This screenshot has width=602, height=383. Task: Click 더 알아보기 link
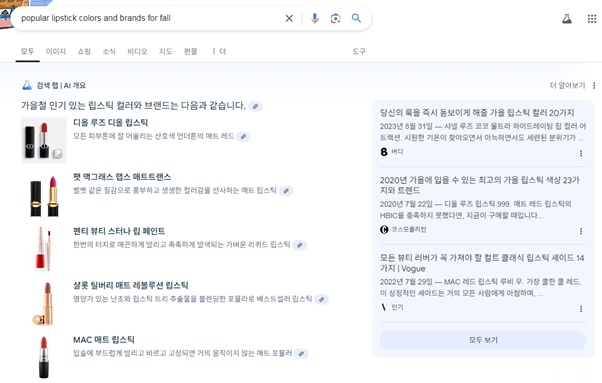pos(567,85)
